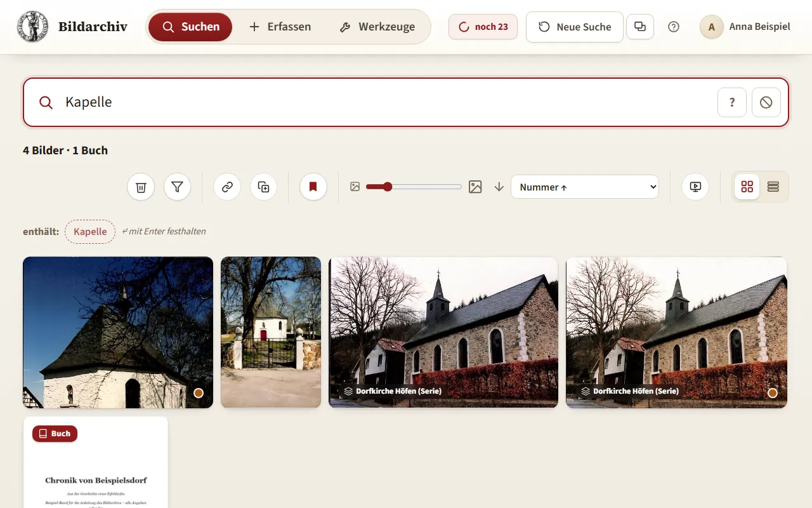Click the trash bin toolbar icon
The width and height of the screenshot is (812, 508).
[141, 187]
